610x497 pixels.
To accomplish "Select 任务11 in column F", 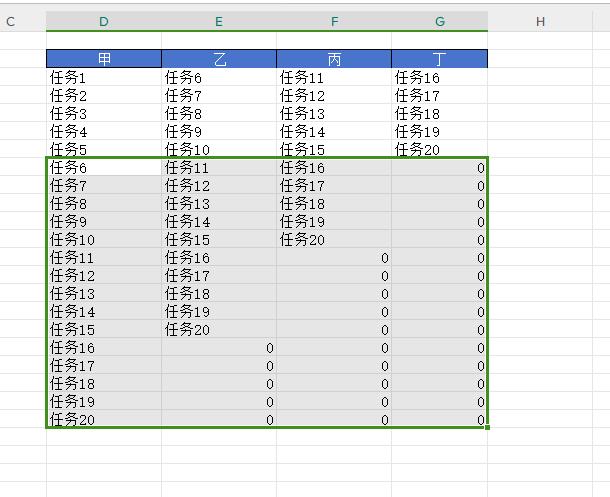I will 334,77.
